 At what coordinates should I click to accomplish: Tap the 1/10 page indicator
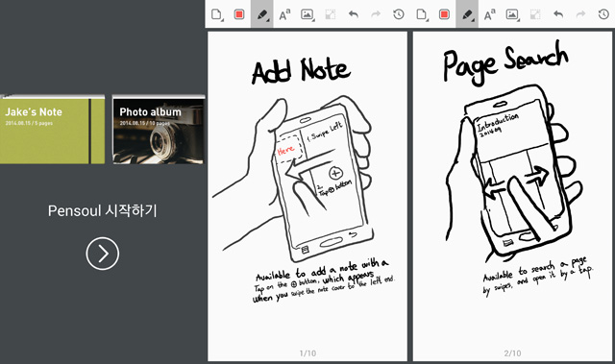click(307, 353)
